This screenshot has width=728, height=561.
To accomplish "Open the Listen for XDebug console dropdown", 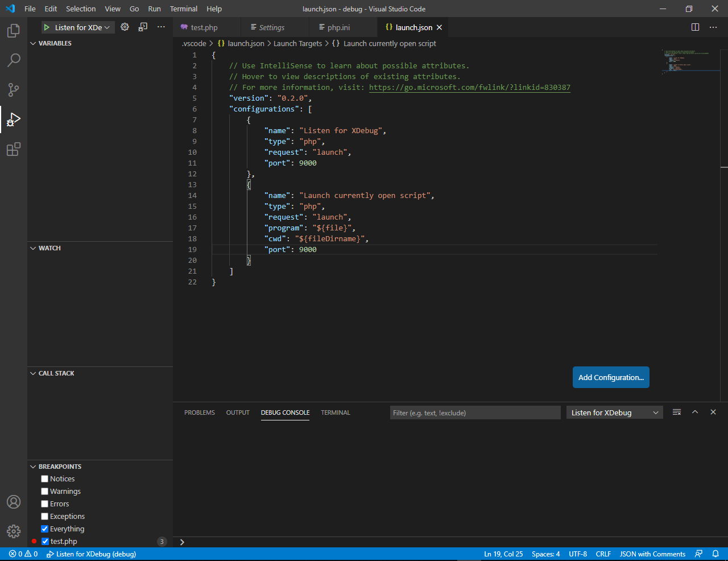I will pyautogui.click(x=614, y=412).
